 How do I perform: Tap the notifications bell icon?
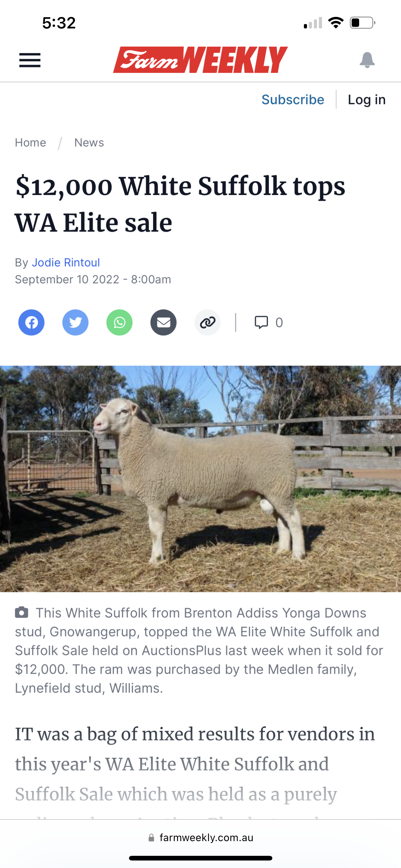coord(367,60)
